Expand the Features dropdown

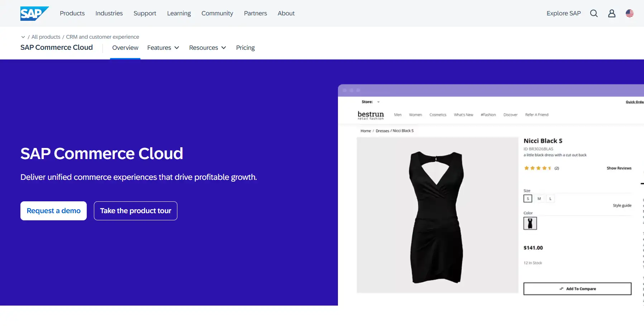click(x=163, y=48)
